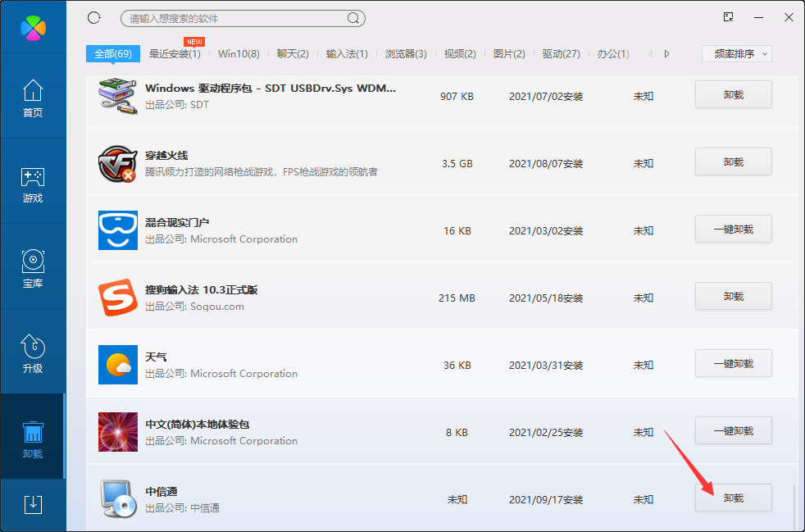Image resolution: width=805 pixels, height=532 pixels.
Task: Open the 宝库 software library in sidebar
Action: point(33,269)
